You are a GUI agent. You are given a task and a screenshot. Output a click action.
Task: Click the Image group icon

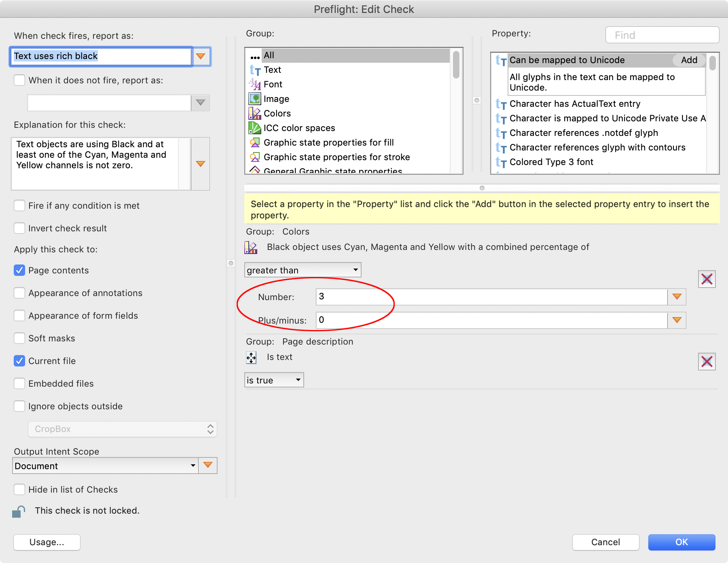[254, 99]
